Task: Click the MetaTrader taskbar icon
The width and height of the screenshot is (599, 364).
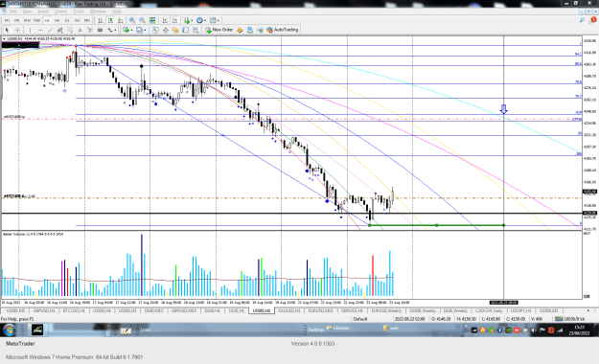Action: pos(37,330)
